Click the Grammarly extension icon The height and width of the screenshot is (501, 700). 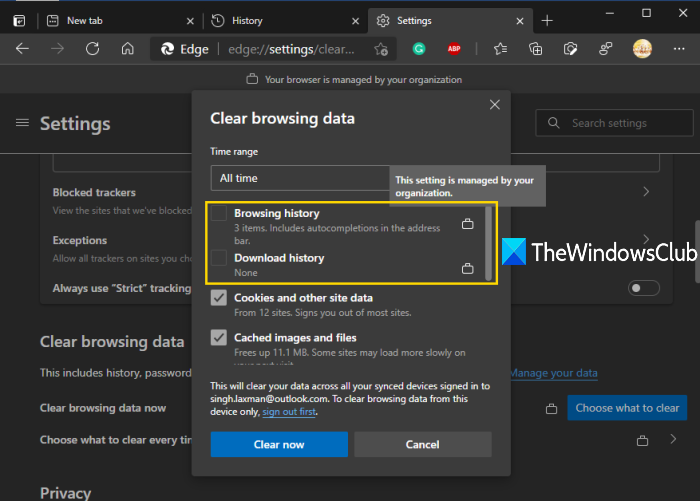[x=419, y=48]
